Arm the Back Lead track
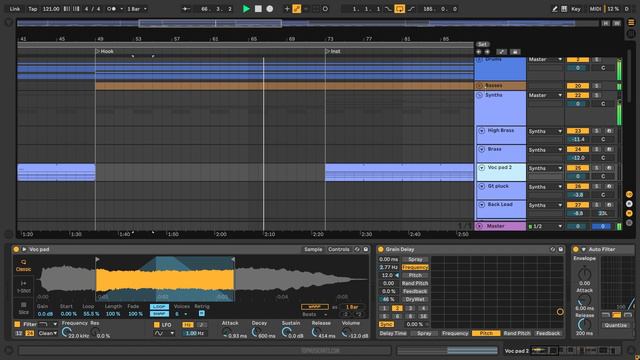This screenshot has height=360, width=640. 609,205
